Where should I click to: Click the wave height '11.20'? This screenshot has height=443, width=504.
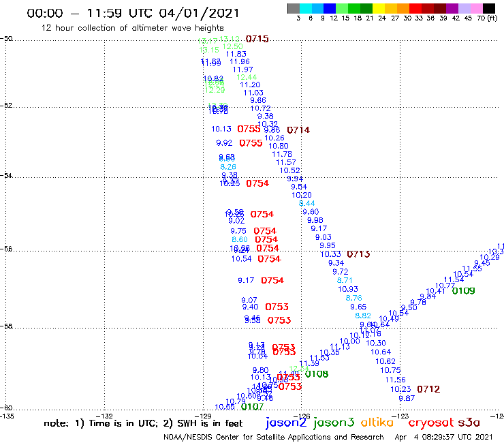point(250,85)
